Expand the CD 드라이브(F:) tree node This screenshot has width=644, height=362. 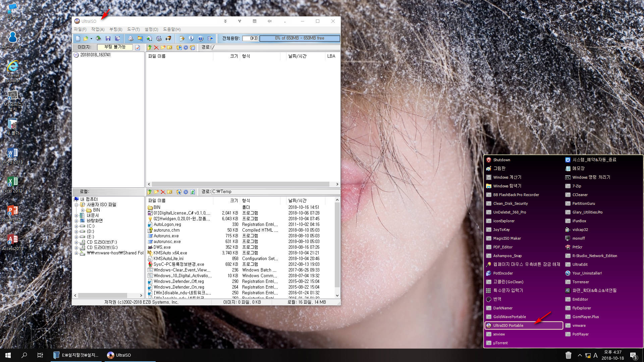pos(76,242)
